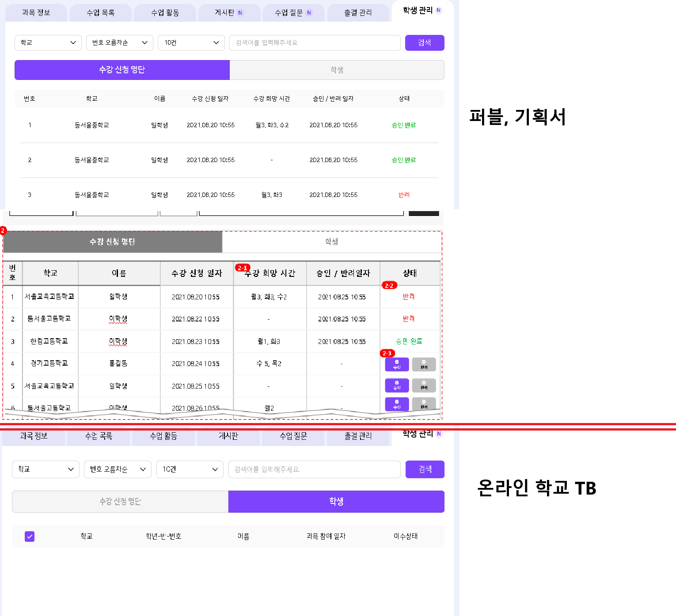Switch to the 출결 관리 tab in top panel
Image resolution: width=676 pixels, height=616 pixels.
click(358, 13)
